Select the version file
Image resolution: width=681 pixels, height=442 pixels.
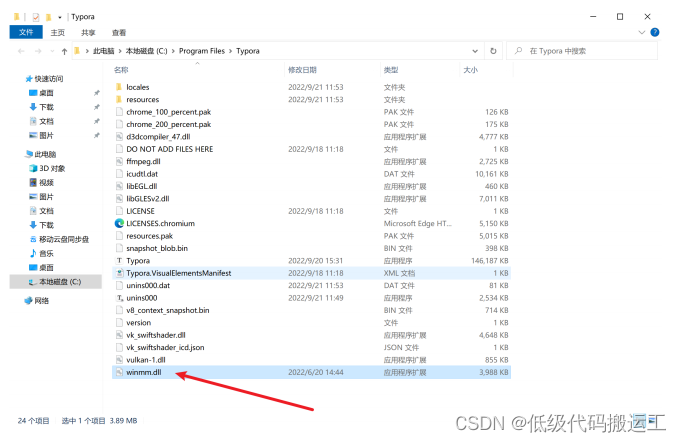(139, 323)
